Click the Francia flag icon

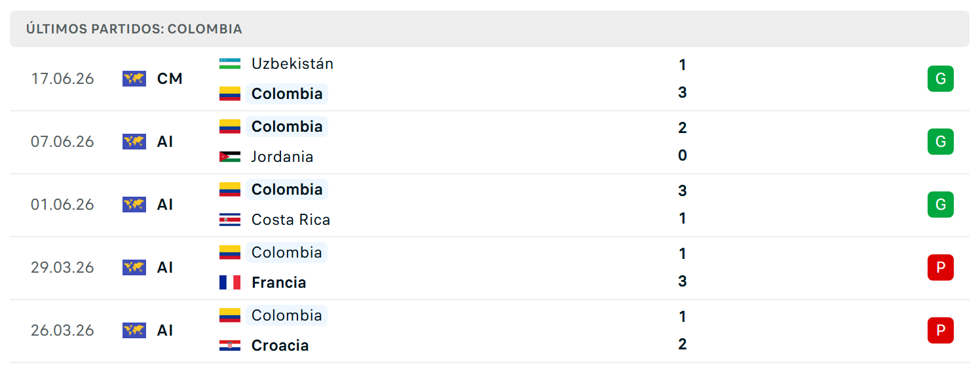(x=230, y=283)
